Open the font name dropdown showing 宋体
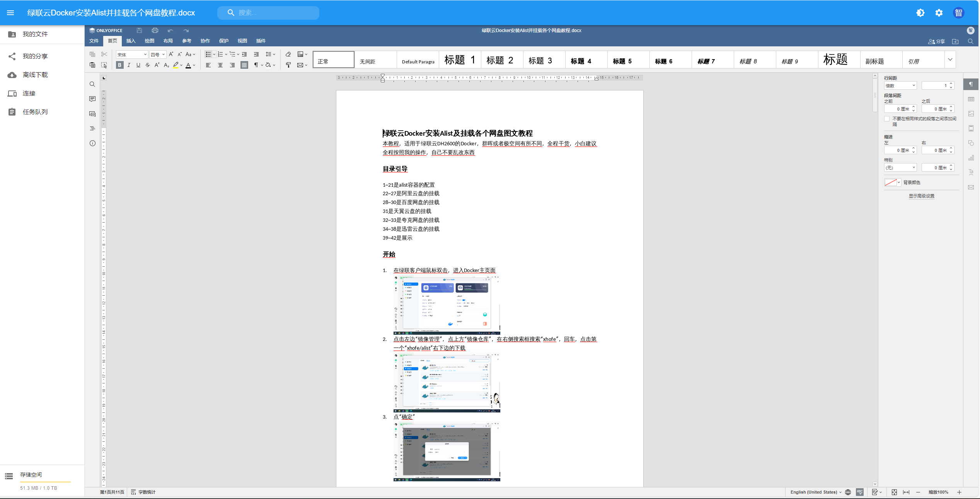 tap(132, 54)
